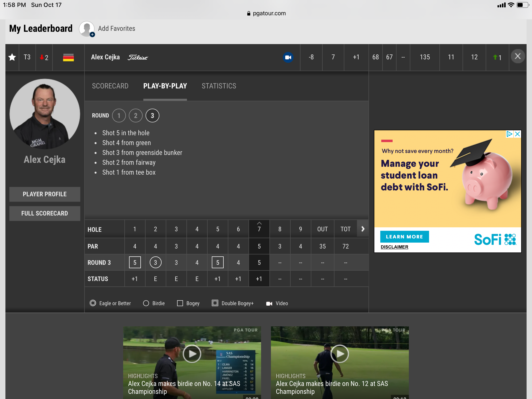Click the German flag nationality icon
Image resolution: width=532 pixels, height=399 pixels.
68,57
